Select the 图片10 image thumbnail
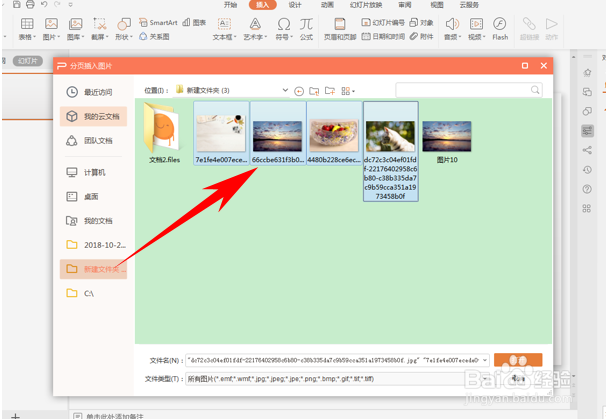This screenshot has width=606, height=419. [447, 141]
